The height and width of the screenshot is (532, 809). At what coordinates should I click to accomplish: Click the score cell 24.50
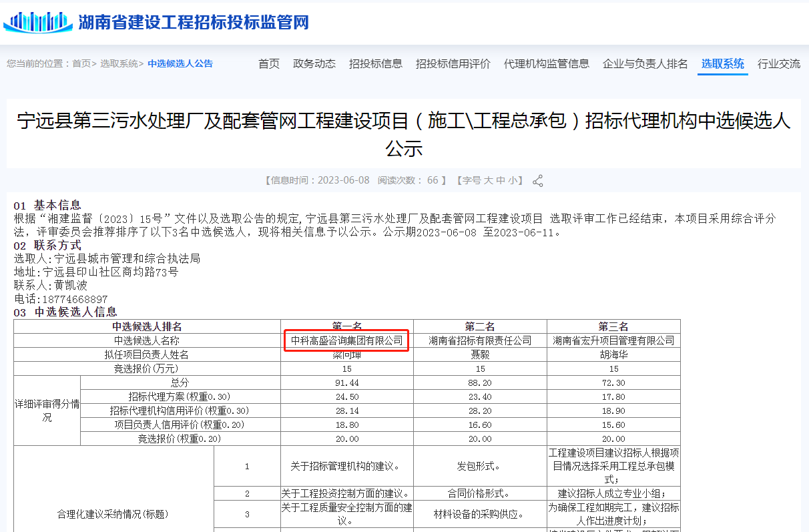point(347,396)
